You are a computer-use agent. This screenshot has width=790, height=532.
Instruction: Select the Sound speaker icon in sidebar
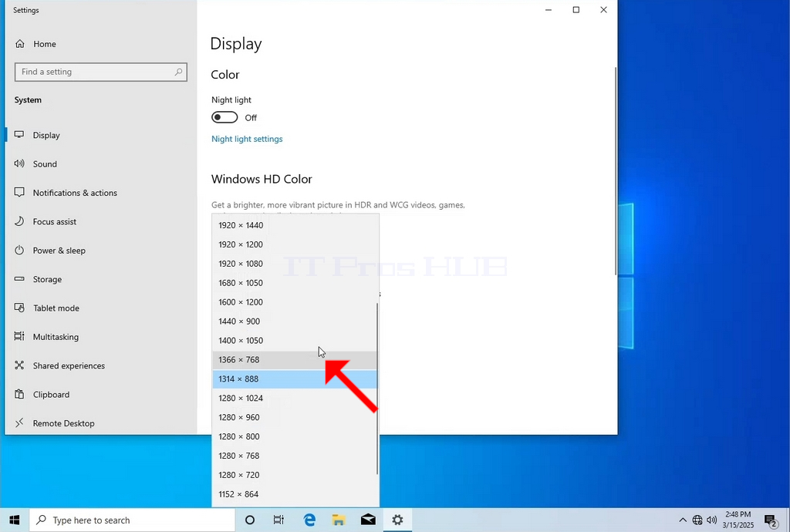click(19, 163)
